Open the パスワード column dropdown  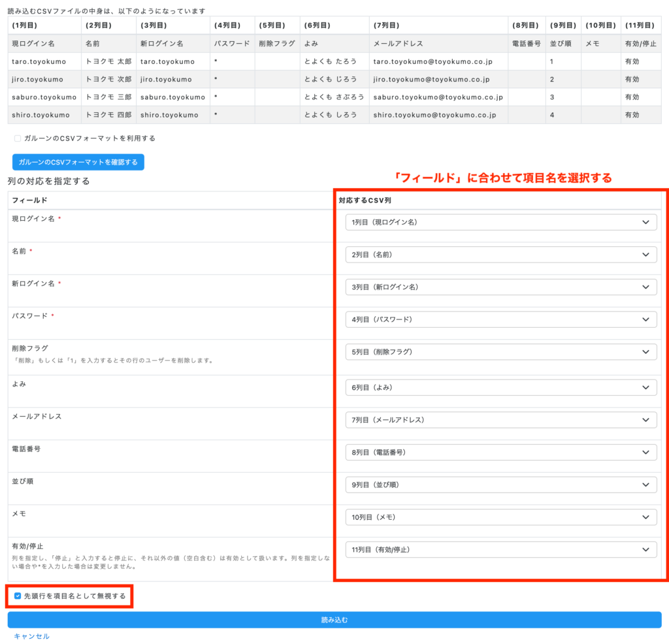click(x=500, y=319)
